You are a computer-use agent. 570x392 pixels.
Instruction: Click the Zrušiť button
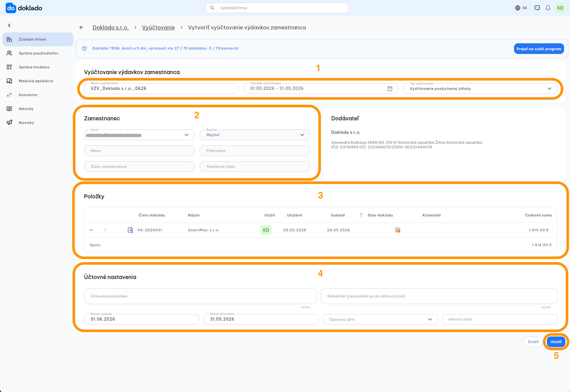tap(533, 342)
